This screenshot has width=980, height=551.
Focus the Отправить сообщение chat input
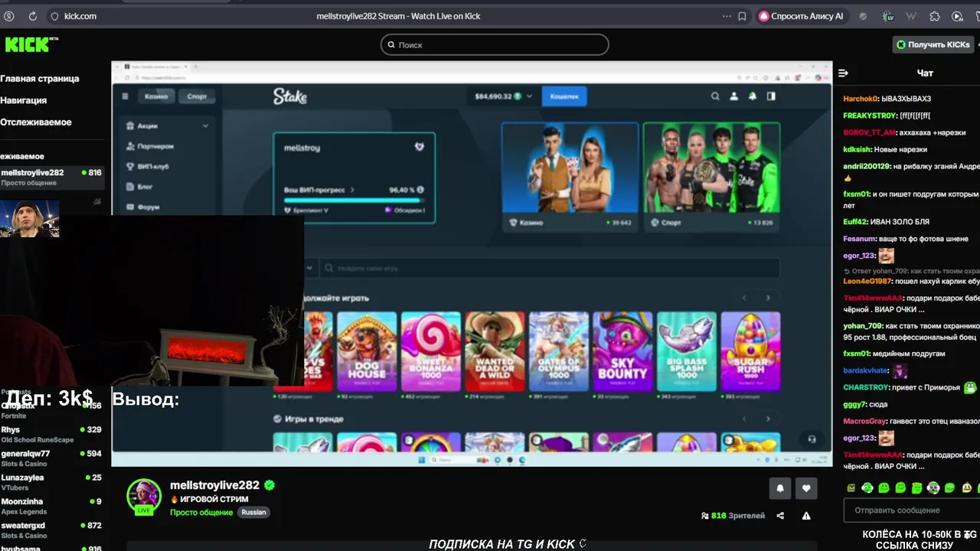point(910,510)
